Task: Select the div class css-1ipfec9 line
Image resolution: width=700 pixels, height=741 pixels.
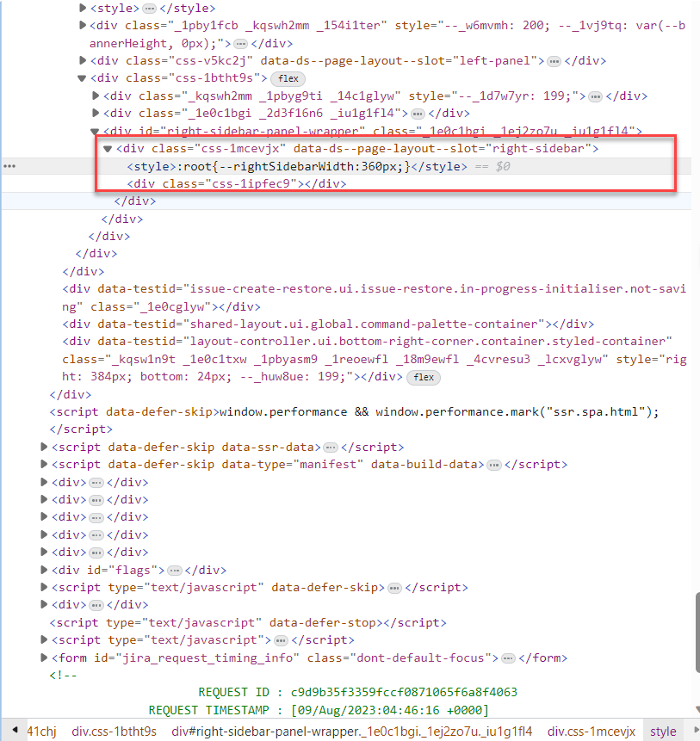Action: pos(236,183)
